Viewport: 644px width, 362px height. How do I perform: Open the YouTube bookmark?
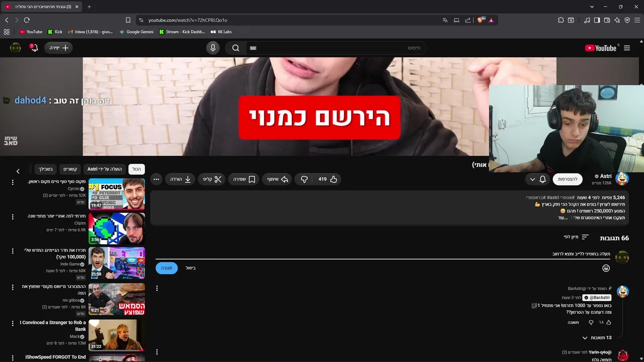tap(31, 32)
